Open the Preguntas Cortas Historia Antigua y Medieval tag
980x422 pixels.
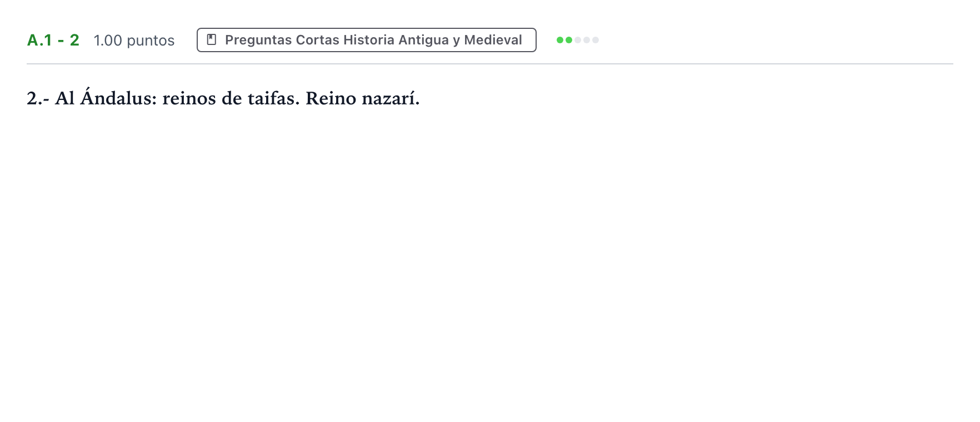pos(367,40)
